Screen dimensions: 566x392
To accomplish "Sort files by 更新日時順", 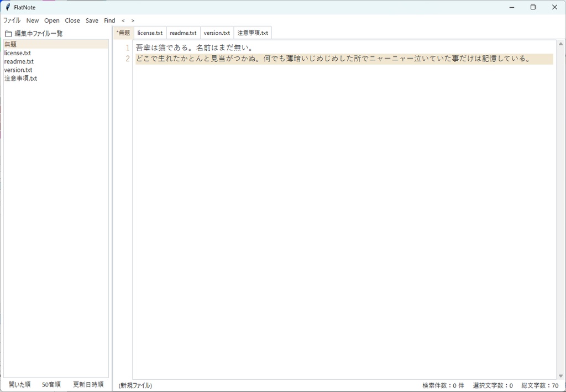I will point(88,384).
